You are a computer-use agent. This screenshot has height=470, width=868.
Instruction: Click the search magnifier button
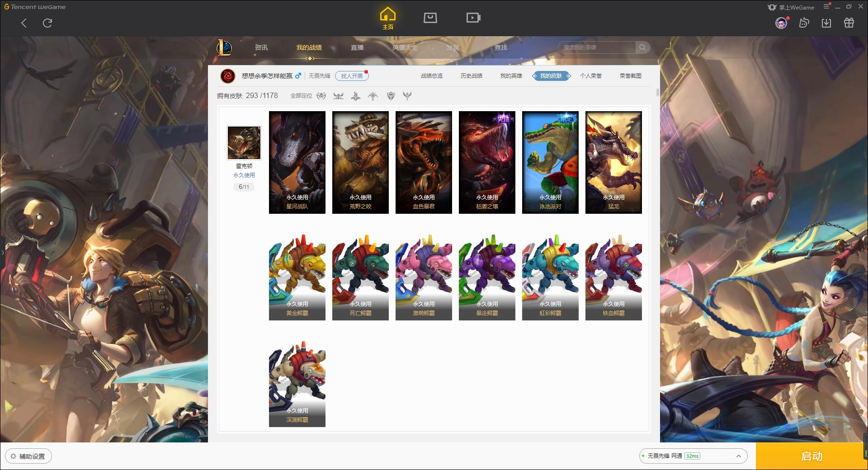coord(642,47)
